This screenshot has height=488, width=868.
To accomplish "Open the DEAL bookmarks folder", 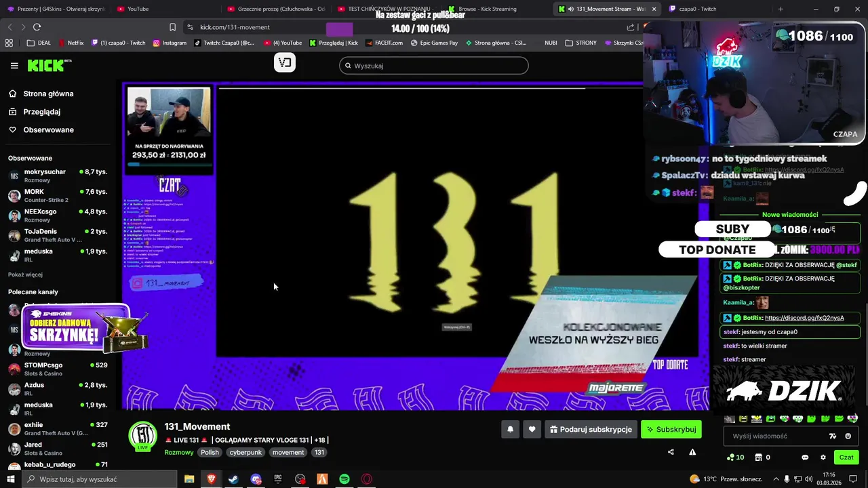I will tap(39, 43).
